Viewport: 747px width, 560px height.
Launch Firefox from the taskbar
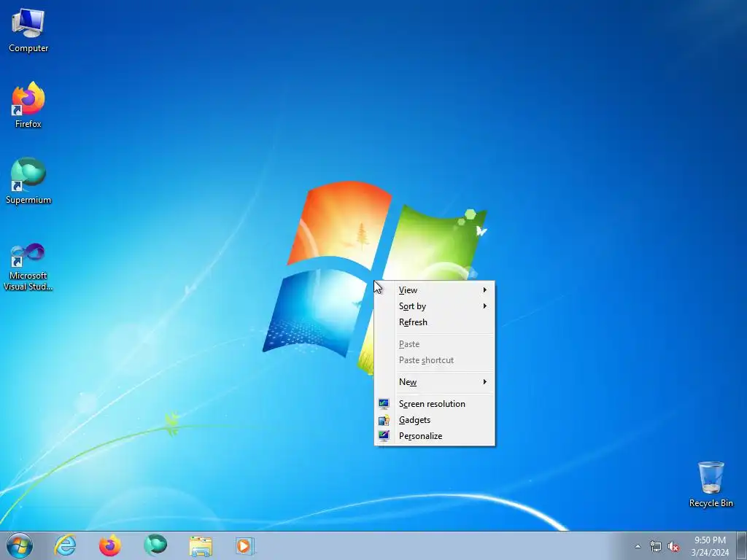[110, 545]
